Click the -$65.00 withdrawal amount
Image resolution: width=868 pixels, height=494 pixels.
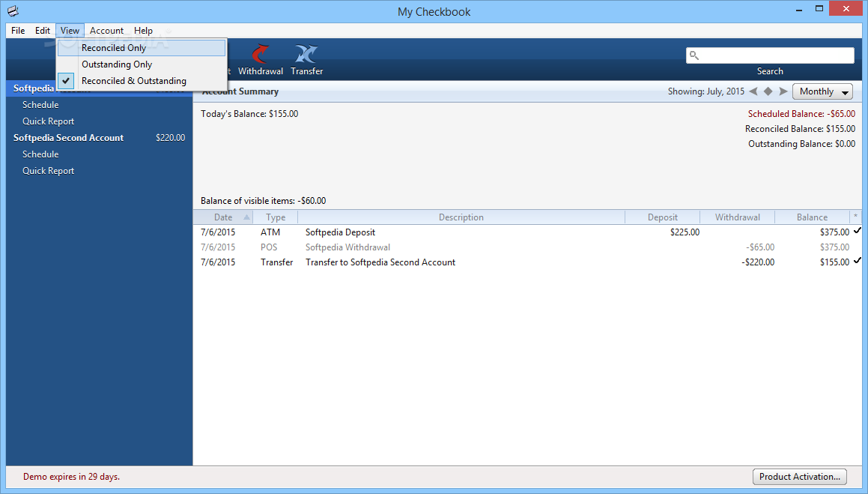click(760, 247)
